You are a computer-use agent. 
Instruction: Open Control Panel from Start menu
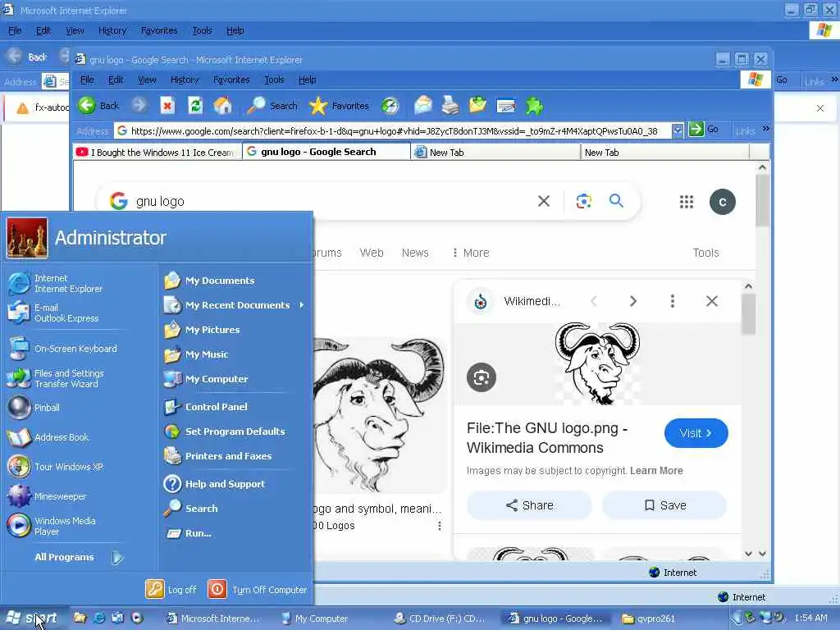206,407
